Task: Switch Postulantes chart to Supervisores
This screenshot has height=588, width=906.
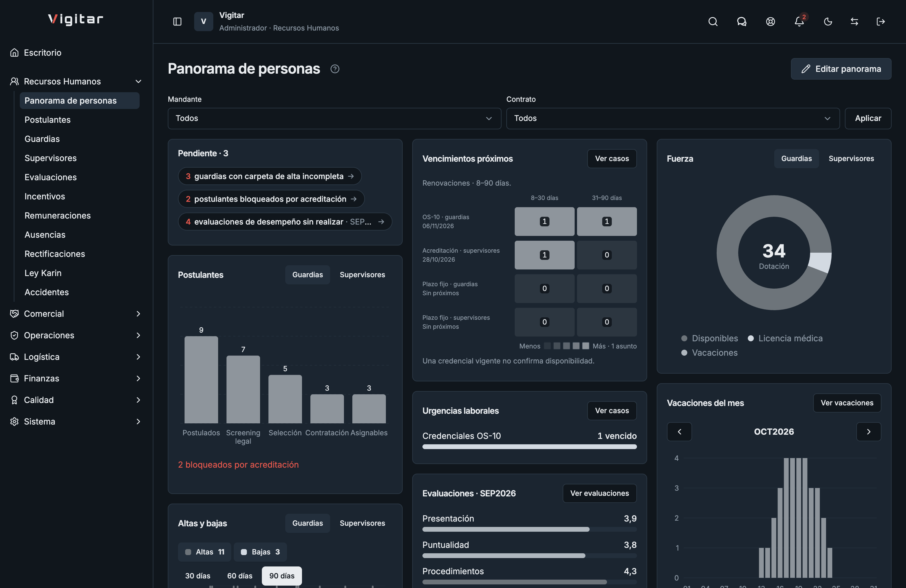Action: tap(362, 275)
